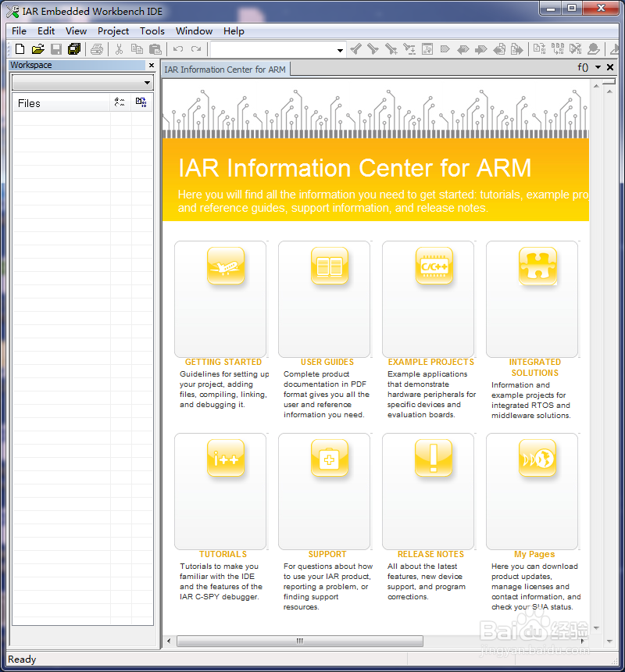Screen dimensions: 625x672
Task: Click the Previous Bookmark icon
Action: [x=463, y=50]
